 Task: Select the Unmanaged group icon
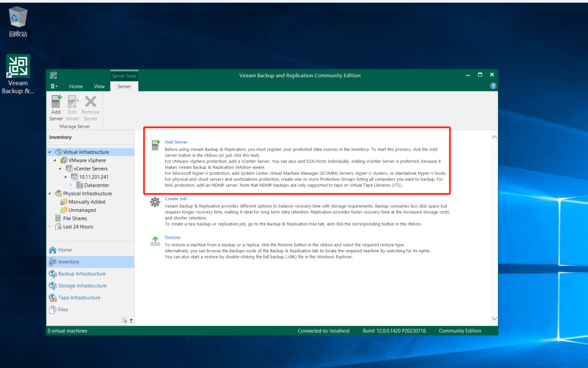tap(64, 210)
